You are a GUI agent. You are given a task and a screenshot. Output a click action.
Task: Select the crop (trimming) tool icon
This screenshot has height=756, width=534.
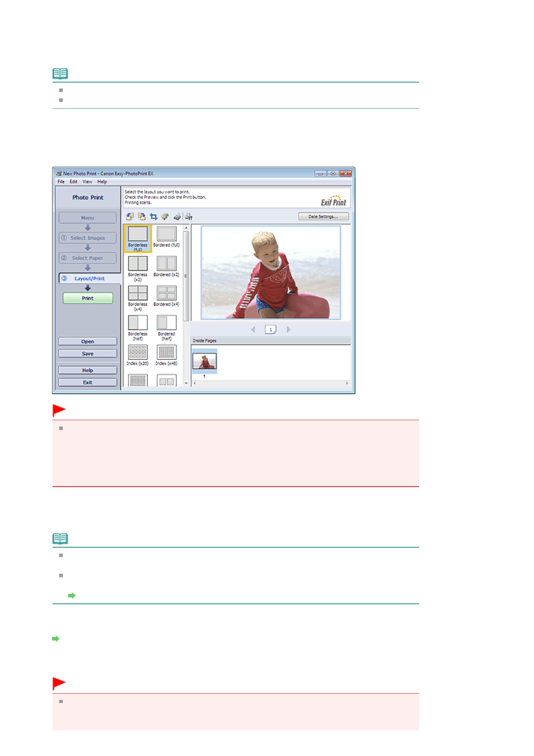[x=153, y=216]
